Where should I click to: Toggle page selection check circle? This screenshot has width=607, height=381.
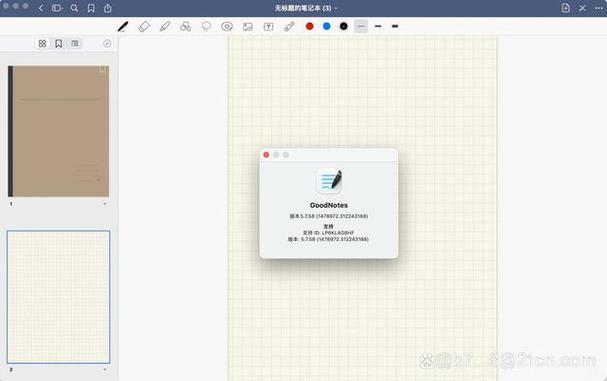[x=107, y=44]
